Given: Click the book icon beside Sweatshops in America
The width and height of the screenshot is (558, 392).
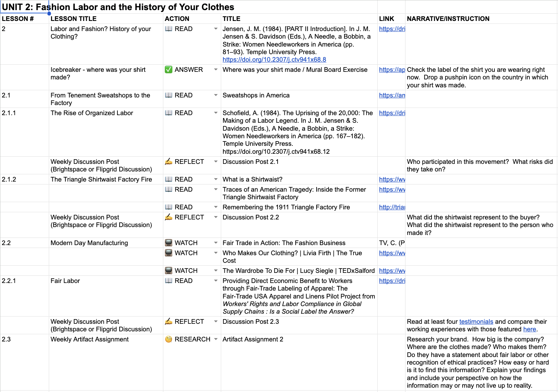Looking at the screenshot, I should coord(168,95).
